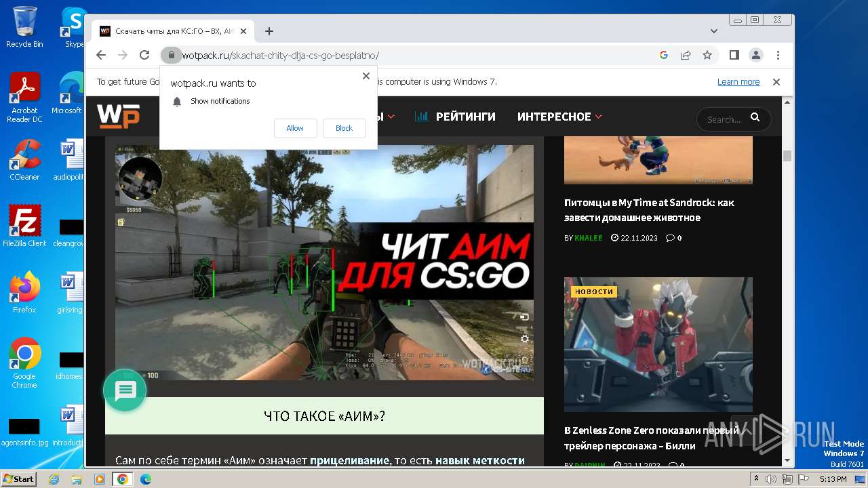Click the clock showing 5:13 PM
The image size is (868, 488).
coord(833,479)
